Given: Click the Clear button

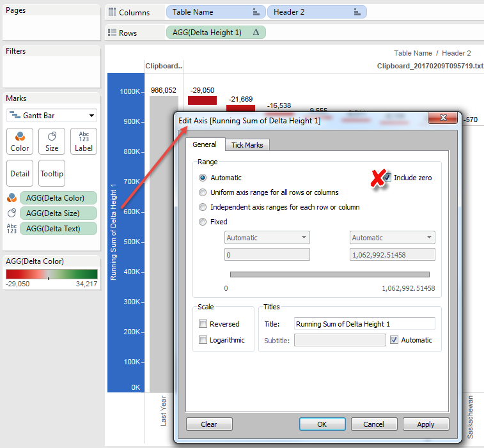Looking at the screenshot, I should pos(209,424).
